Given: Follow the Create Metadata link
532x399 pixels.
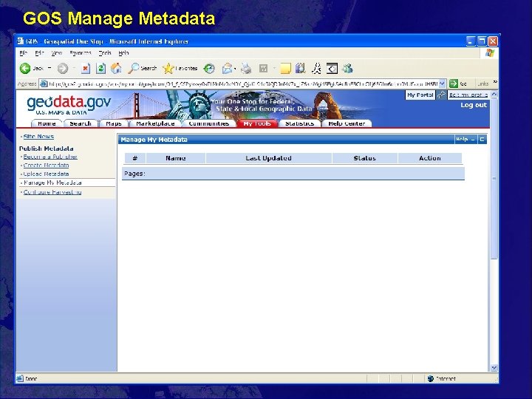Looking at the screenshot, I should coord(46,166).
